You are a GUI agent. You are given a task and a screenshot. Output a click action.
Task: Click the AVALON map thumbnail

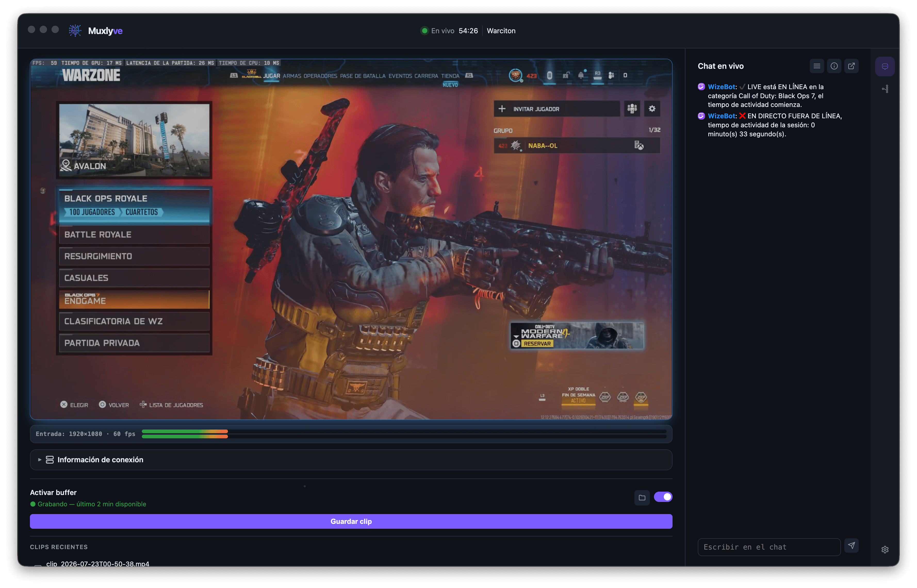click(134, 140)
